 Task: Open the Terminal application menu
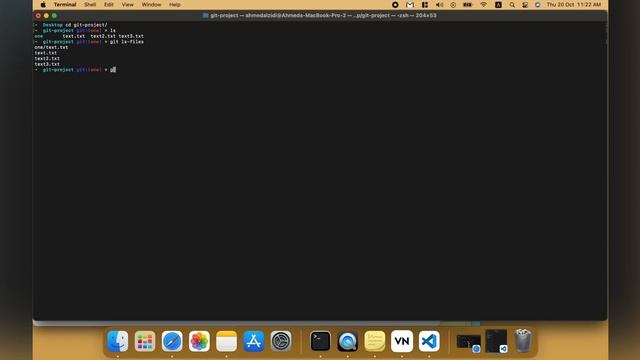pos(65,5)
